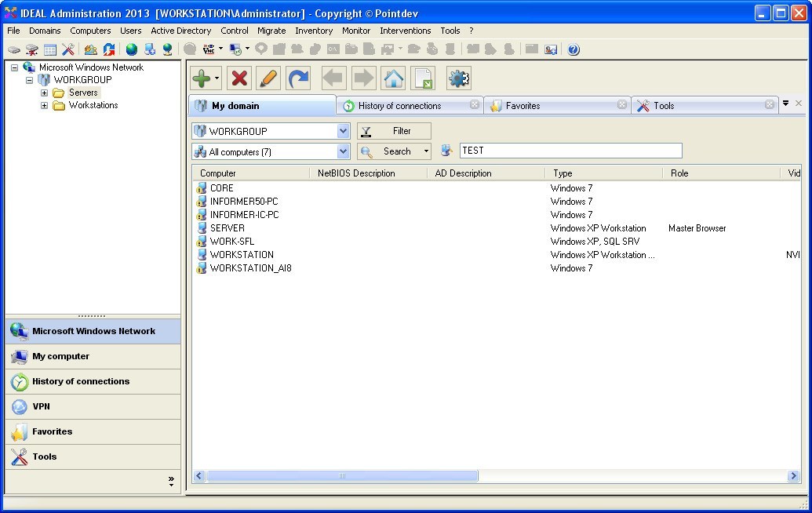The image size is (812, 513).
Task: Select Tools in navigation pane
Action: coord(93,457)
